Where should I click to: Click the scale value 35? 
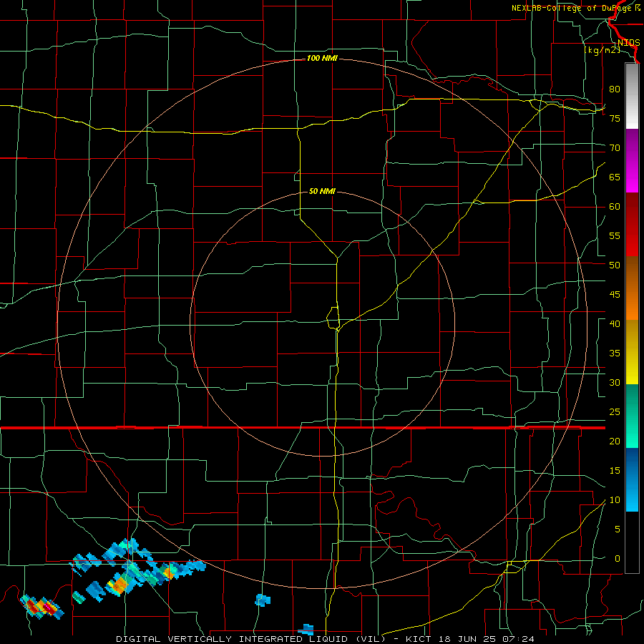tap(615, 353)
